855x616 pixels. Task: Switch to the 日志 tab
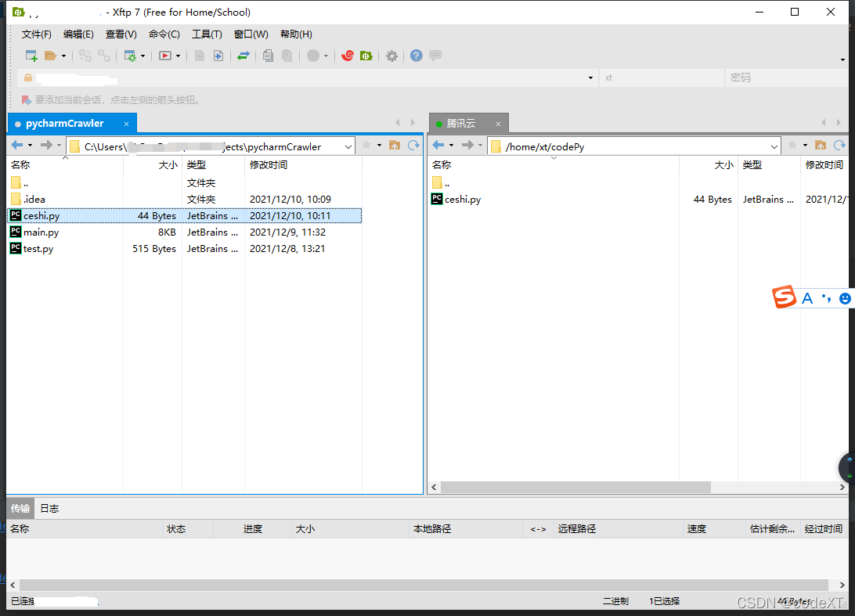point(48,507)
